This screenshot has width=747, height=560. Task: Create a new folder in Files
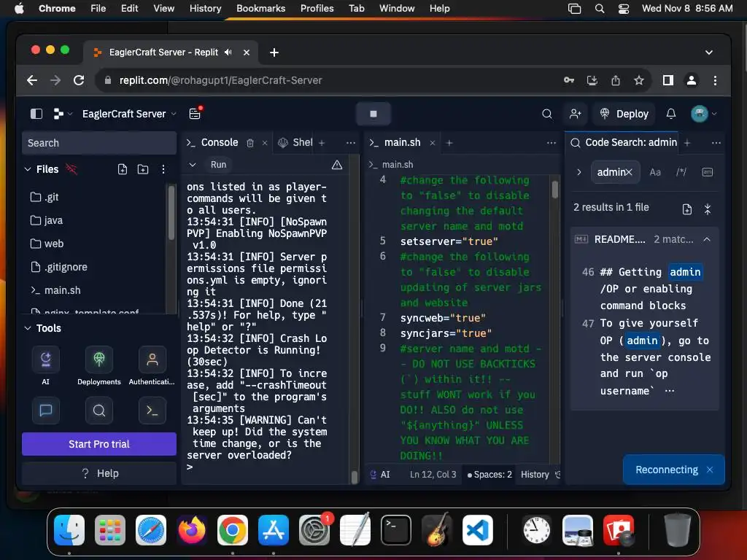pyautogui.click(x=143, y=169)
